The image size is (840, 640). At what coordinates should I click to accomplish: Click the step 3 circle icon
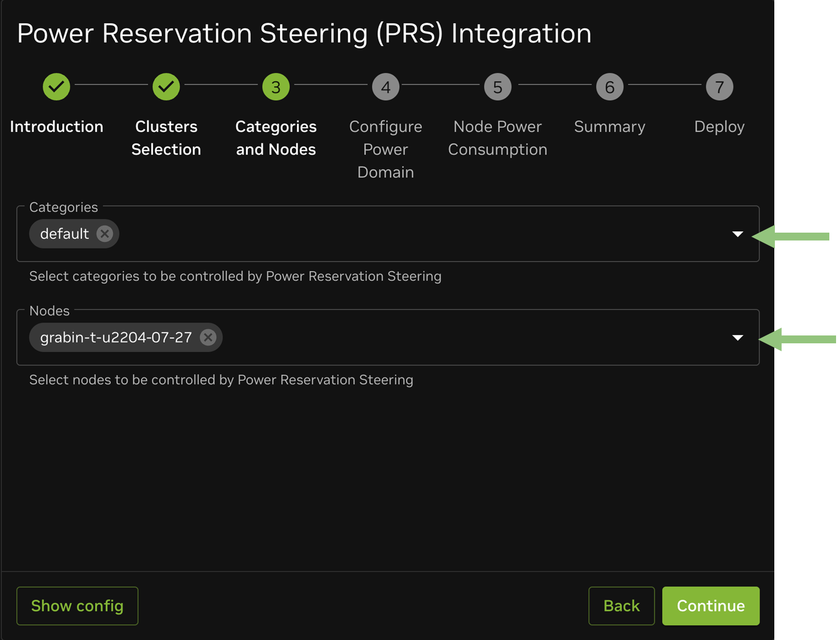pyautogui.click(x=276, y=87)
